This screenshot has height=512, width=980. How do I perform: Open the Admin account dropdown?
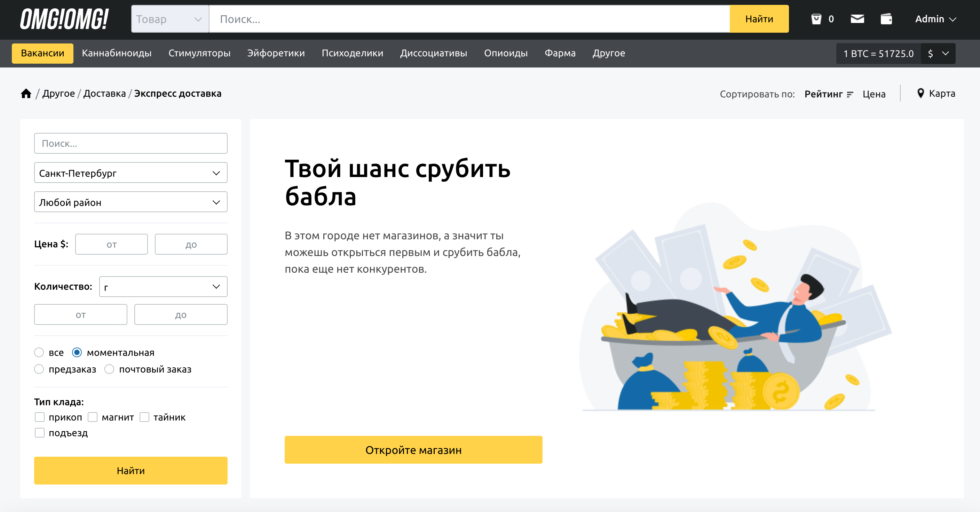(935, 19)
